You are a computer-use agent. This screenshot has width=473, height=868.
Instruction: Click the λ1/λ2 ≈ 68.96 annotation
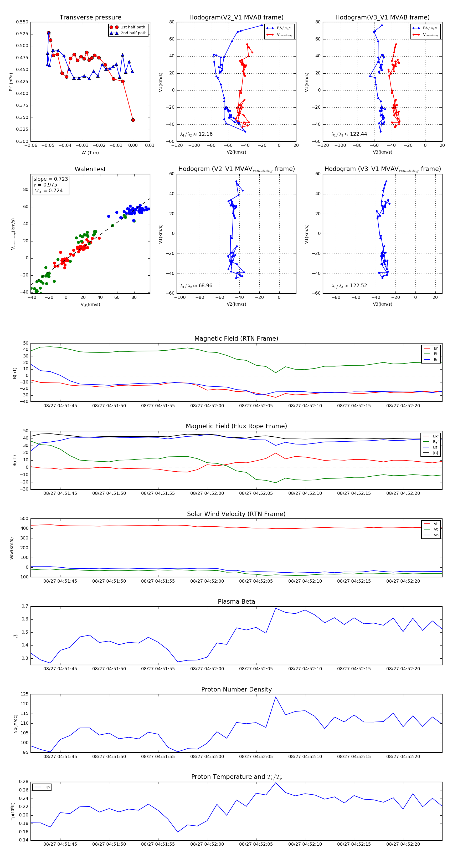pos(196,286)
